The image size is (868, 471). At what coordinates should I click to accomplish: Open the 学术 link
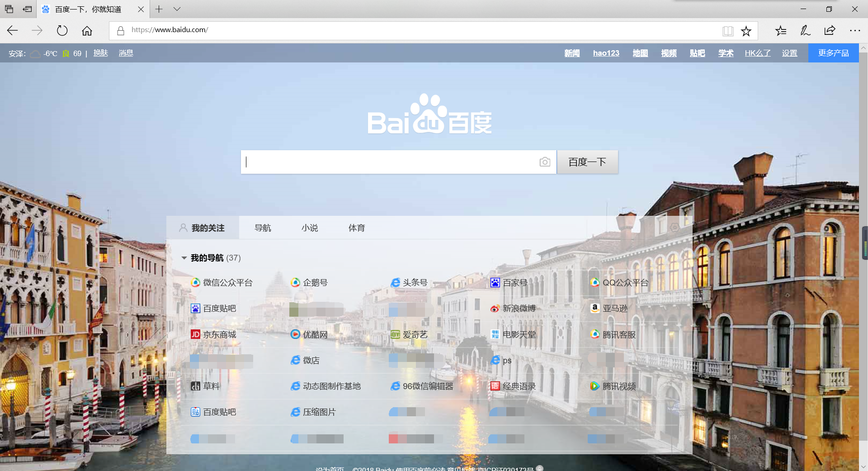[x=726, y=53]
